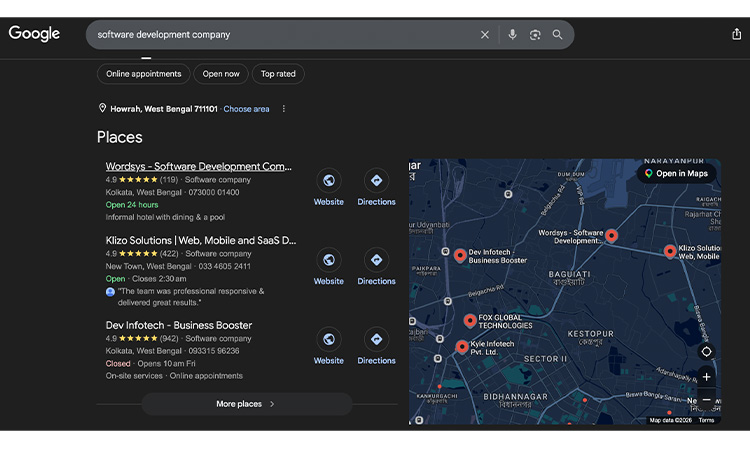
Task: Open the Wordsys Website globe icon
Action: click(329, 181)
